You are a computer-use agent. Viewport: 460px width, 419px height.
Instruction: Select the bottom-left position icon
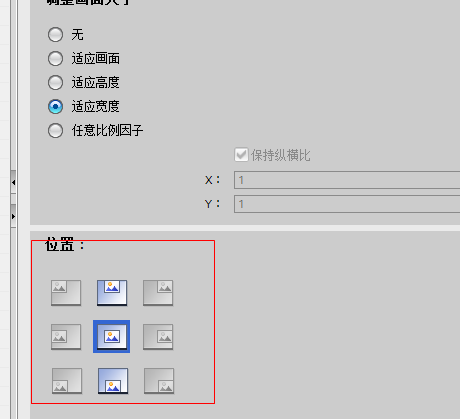point(67,381)
